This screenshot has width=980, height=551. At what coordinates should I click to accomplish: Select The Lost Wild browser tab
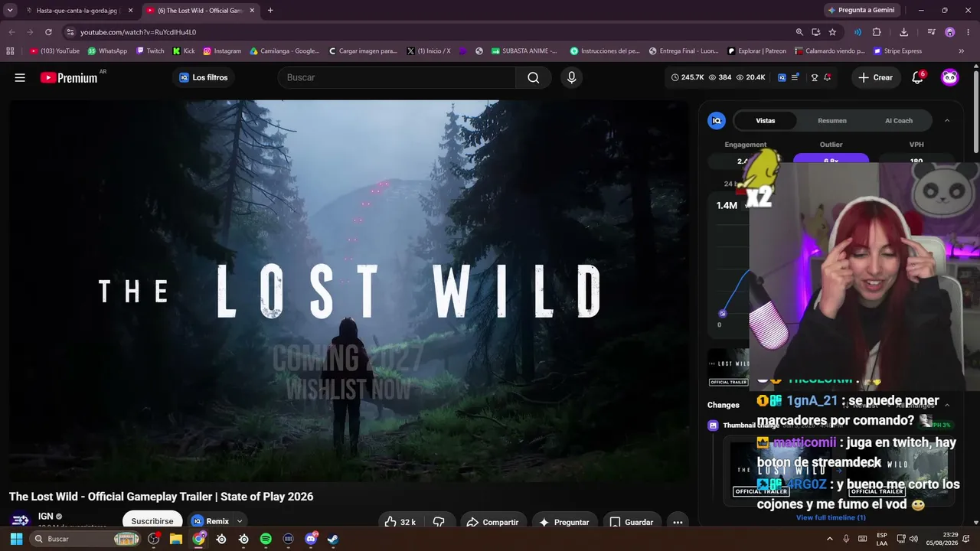click(200, 11)
